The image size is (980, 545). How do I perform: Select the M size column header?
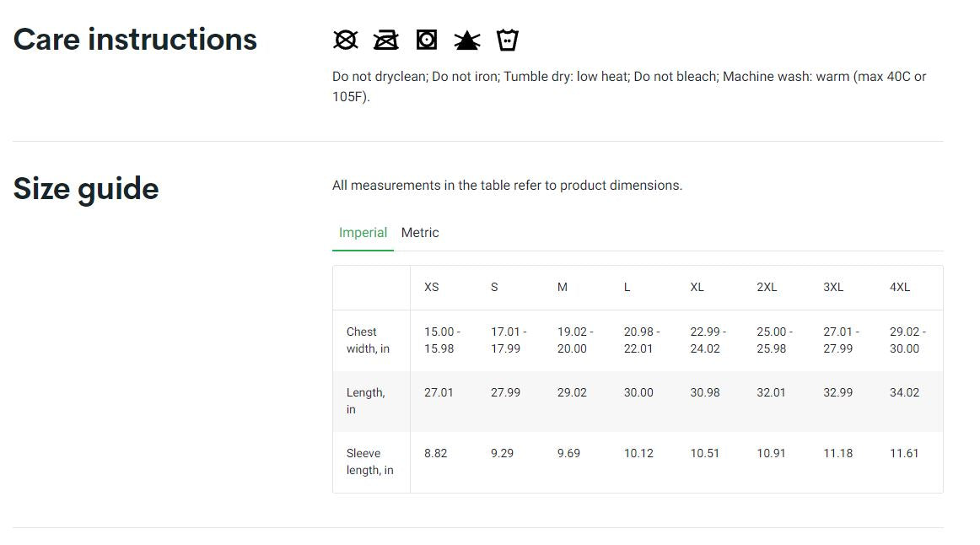coord(563,287)
